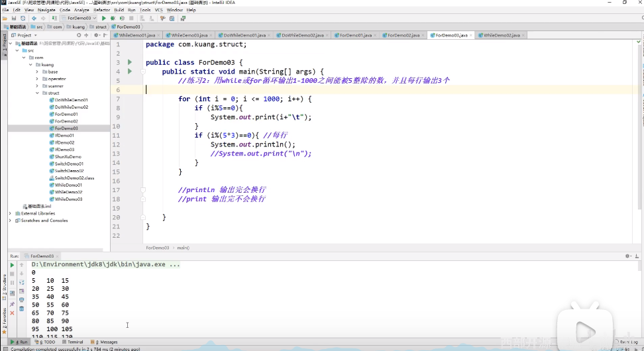Viewport: 644px width, 351px height.
Task: Open Project panel gear options
Action: (96, 35)
